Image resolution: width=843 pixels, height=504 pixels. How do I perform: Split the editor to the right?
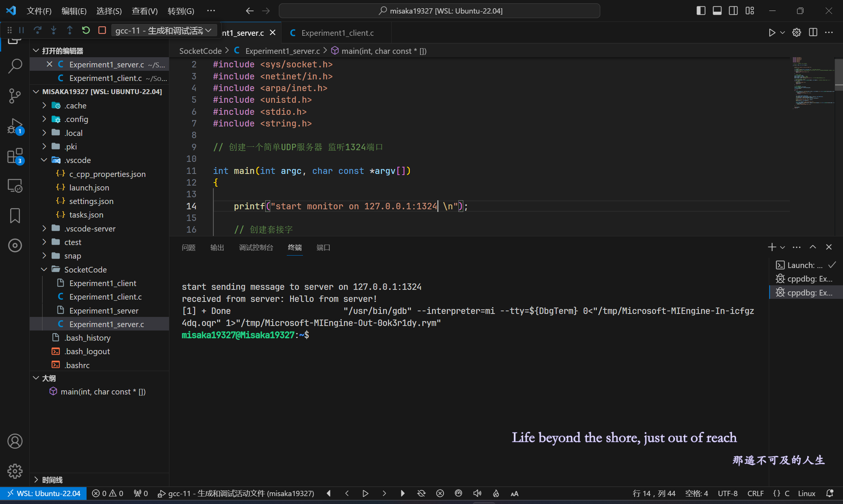click(x=813, y=33)
